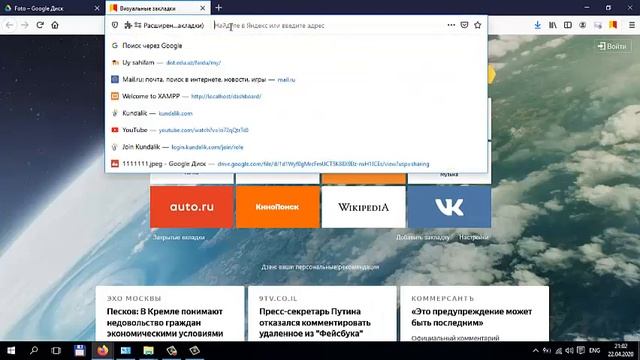The image size is (640, 360).
Task: Open the Downloads arrow panel
Action: click(538, 25)
